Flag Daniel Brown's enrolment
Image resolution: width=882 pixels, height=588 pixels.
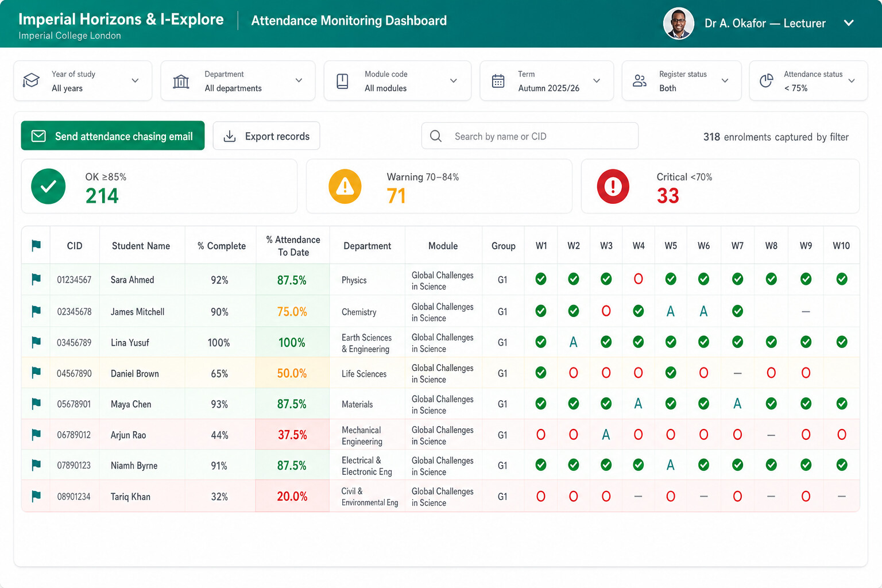click(x=36, y=373)
